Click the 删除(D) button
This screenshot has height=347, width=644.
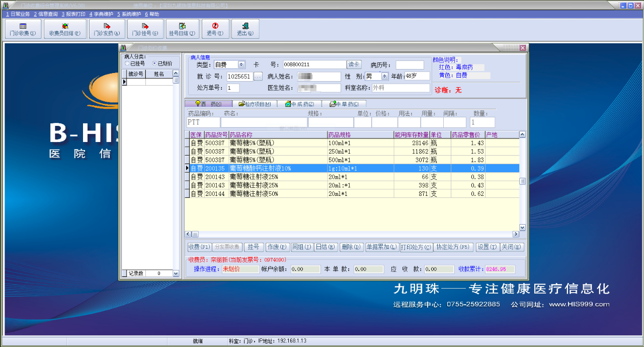[351, 247]
